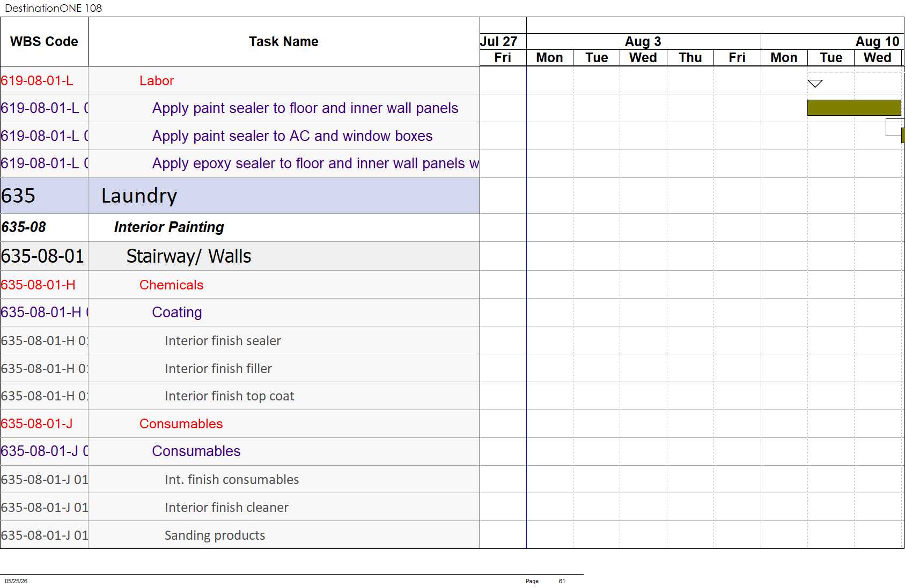Select the Interior Painting task row
The height and width of the screenshot is (588, 905).
tap(240, 227)
